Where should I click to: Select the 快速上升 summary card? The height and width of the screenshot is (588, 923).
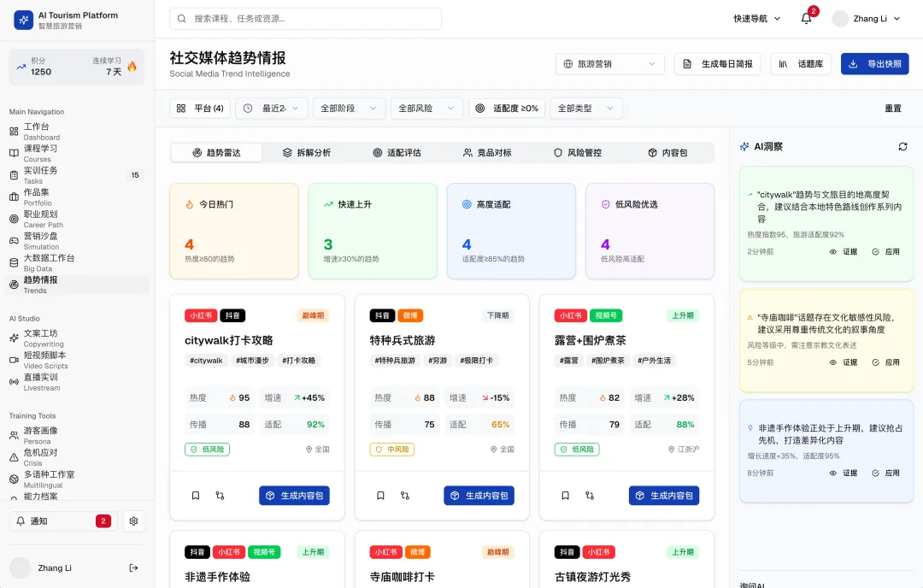pos(373,231)
